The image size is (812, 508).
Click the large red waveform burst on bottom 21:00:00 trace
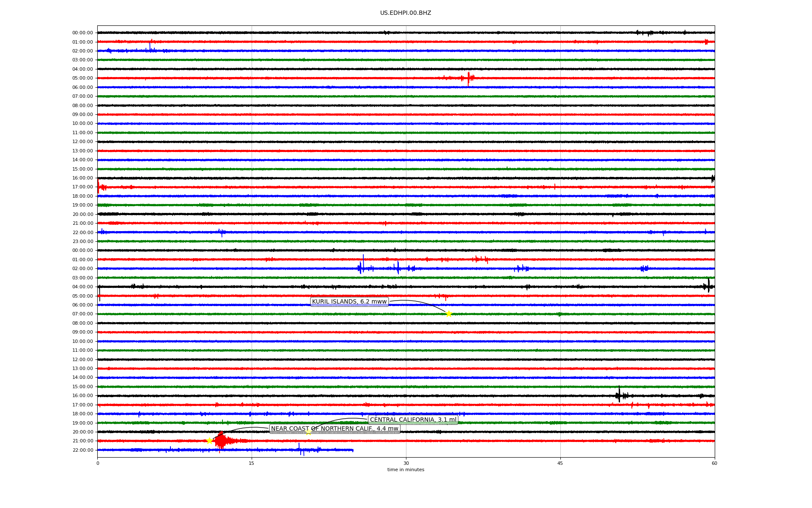(221, 441)
